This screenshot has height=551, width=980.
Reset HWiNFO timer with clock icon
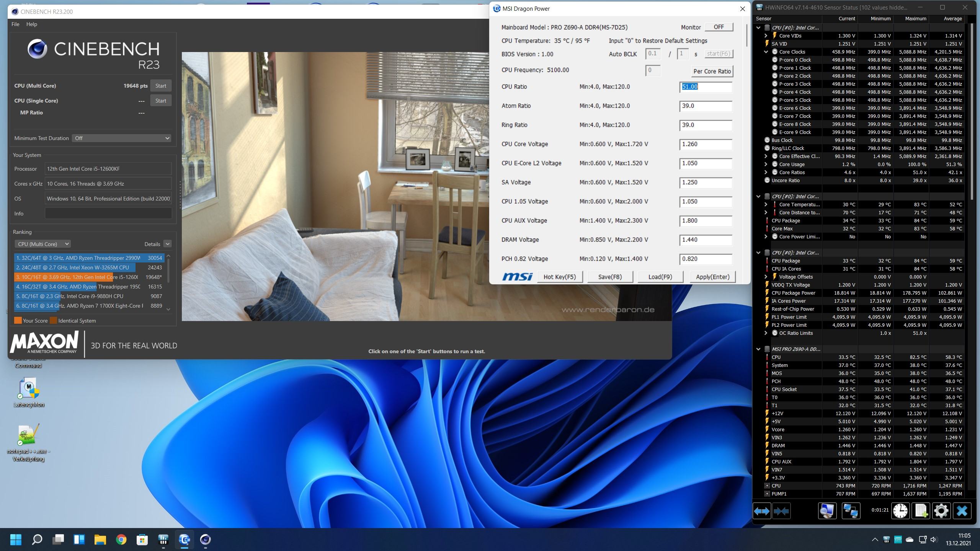[x=900, y=511]
